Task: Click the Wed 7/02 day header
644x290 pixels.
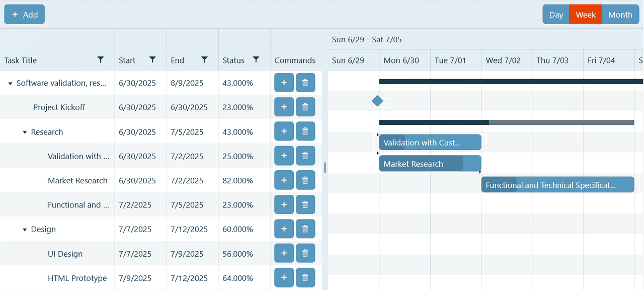Action: (x=507, y=60)
